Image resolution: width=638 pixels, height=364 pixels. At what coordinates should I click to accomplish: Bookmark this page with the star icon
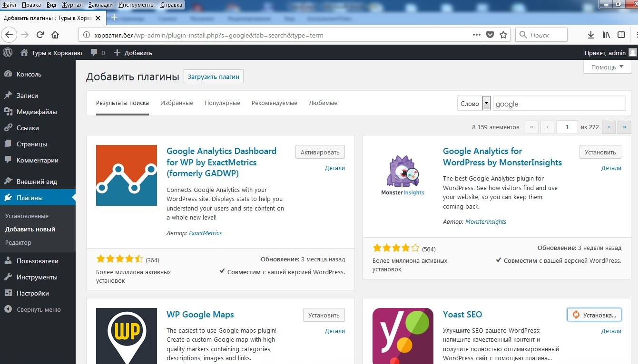click(503, 35)
